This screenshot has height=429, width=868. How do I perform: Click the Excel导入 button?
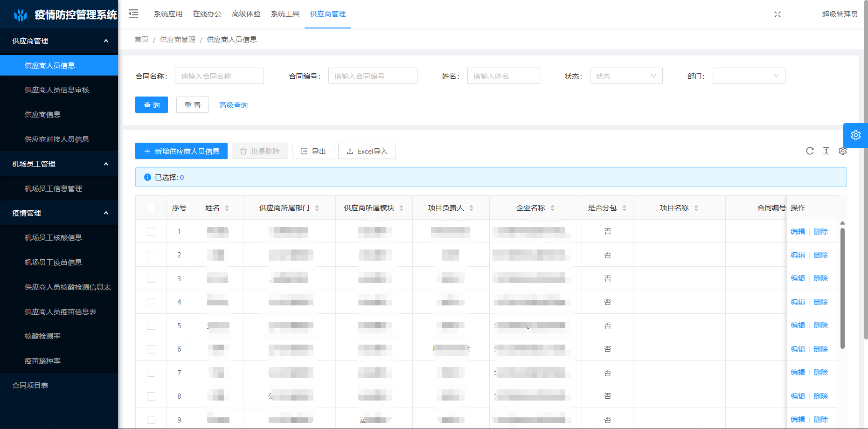point(367,151)
